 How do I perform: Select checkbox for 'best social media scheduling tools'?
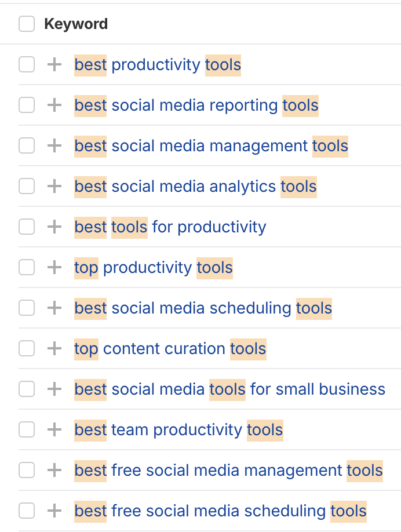click(27, 308)
